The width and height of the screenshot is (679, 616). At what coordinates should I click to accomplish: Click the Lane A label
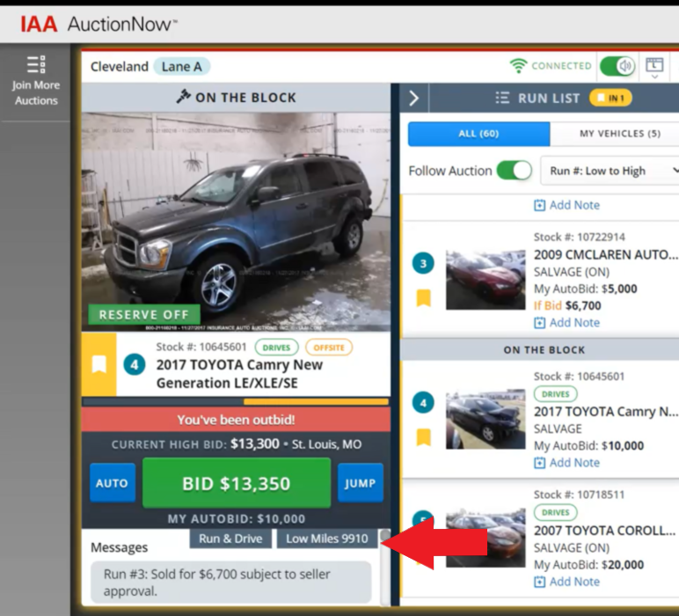tap(181, 67)
